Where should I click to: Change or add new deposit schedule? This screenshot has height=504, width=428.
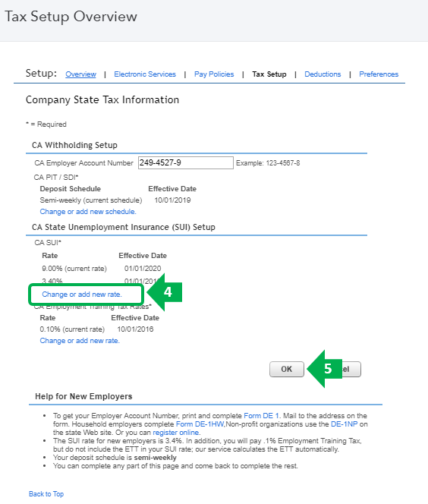(x=88, y=212)
